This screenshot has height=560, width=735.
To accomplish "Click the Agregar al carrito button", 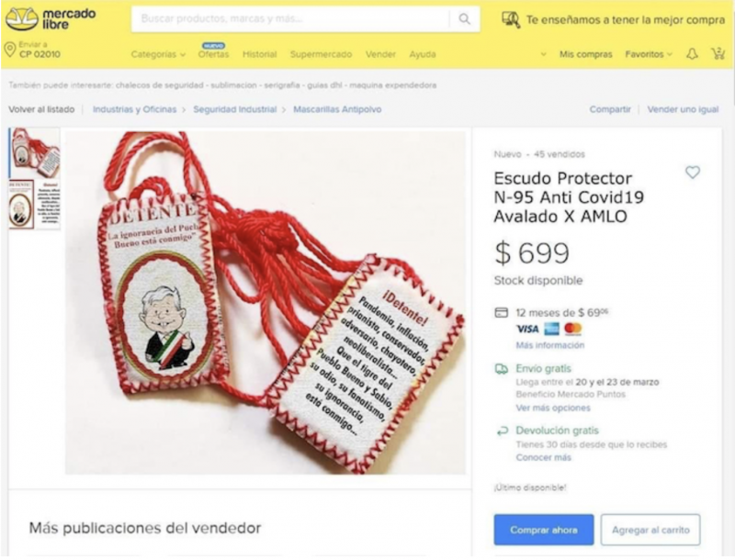I will tap(650, 530).
